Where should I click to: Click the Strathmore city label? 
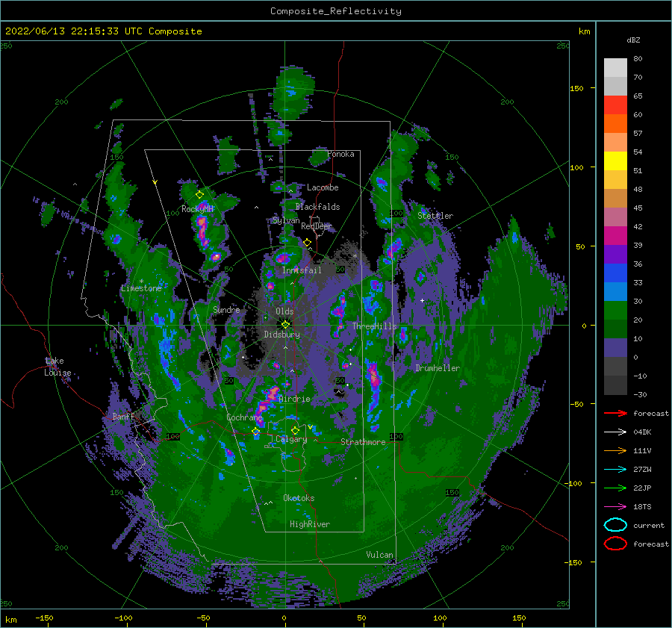pos(363,442)
